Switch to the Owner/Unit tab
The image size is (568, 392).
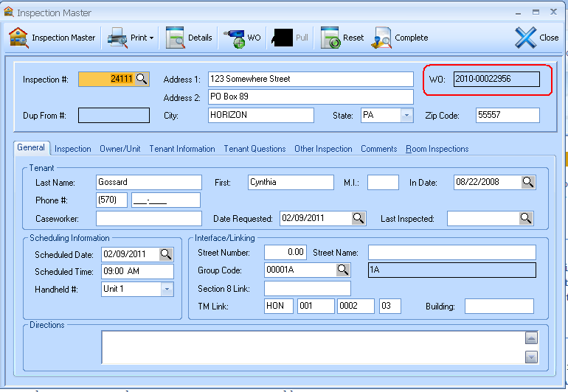tap(120, 149)
